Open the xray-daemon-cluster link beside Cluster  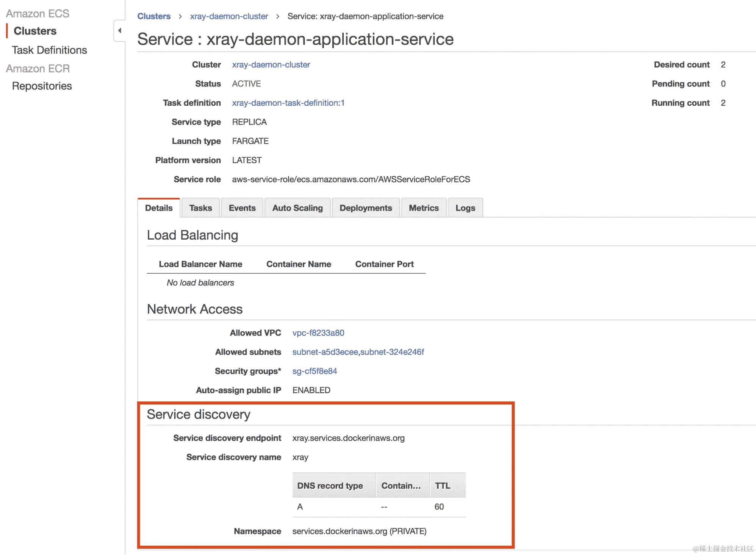[271, 65]
